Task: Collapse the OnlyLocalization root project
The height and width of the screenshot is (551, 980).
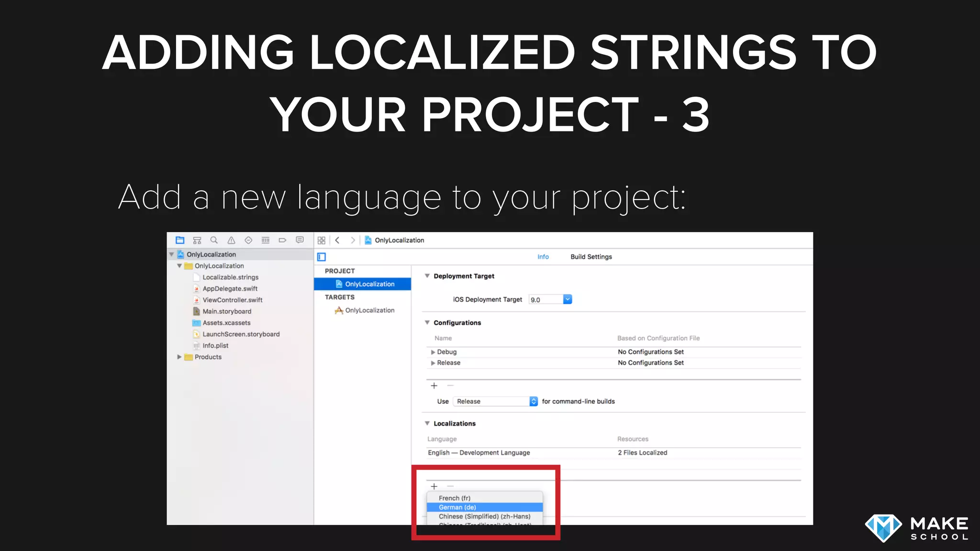Action: [172, 254]
